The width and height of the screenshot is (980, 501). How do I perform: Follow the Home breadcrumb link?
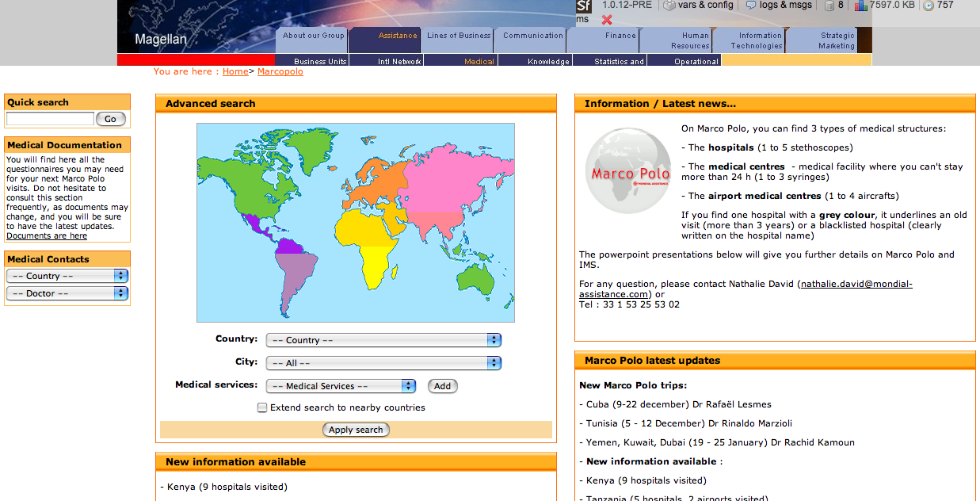point(235,71)
